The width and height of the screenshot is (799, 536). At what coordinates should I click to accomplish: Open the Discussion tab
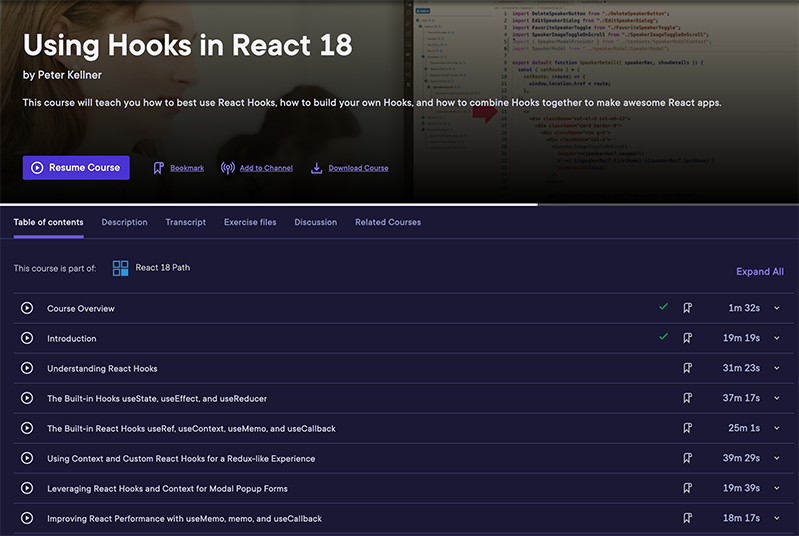315,222
